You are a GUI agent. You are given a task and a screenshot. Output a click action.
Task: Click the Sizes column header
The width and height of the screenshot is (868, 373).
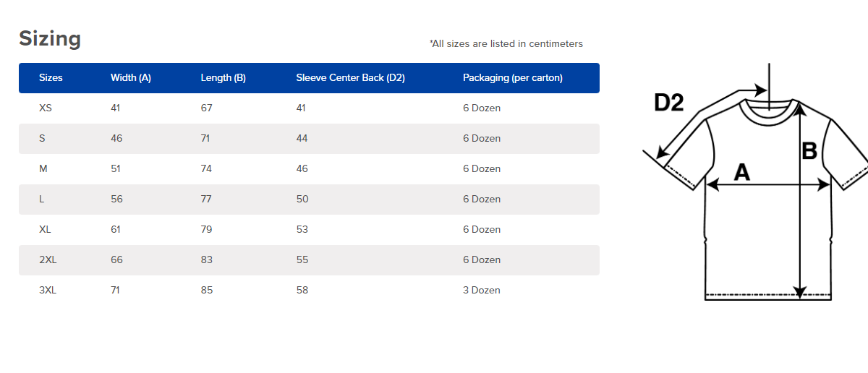[x=51, y=78]
